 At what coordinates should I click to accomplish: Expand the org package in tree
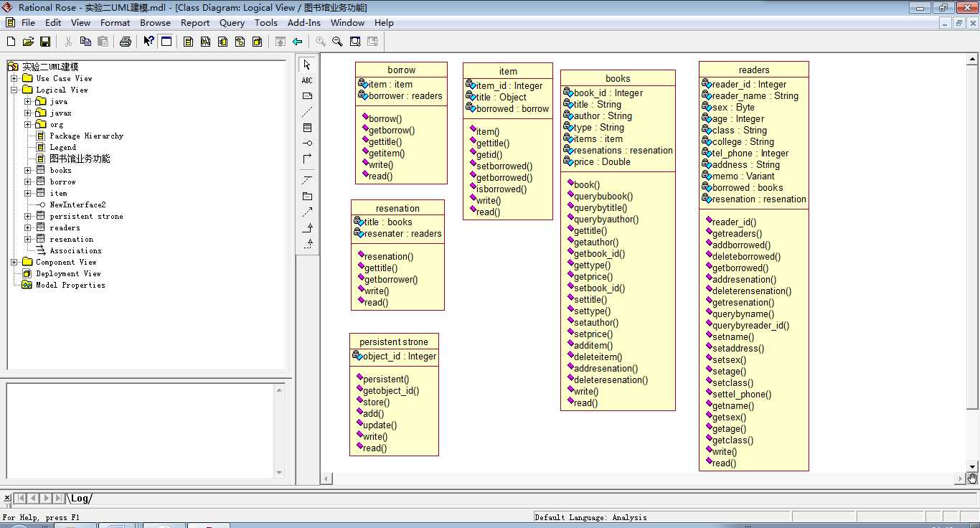click(x=28, y=124)
